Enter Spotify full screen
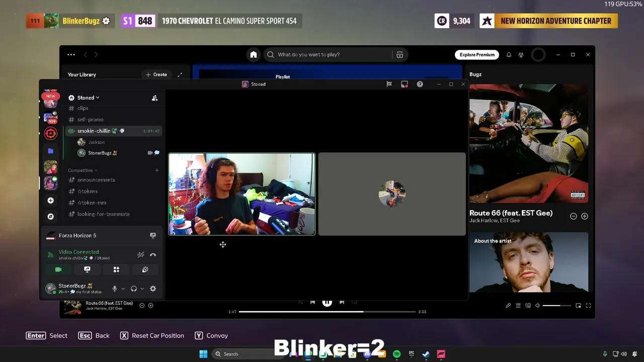The height and width of the screenshot is (362, 644). [588, 306]
